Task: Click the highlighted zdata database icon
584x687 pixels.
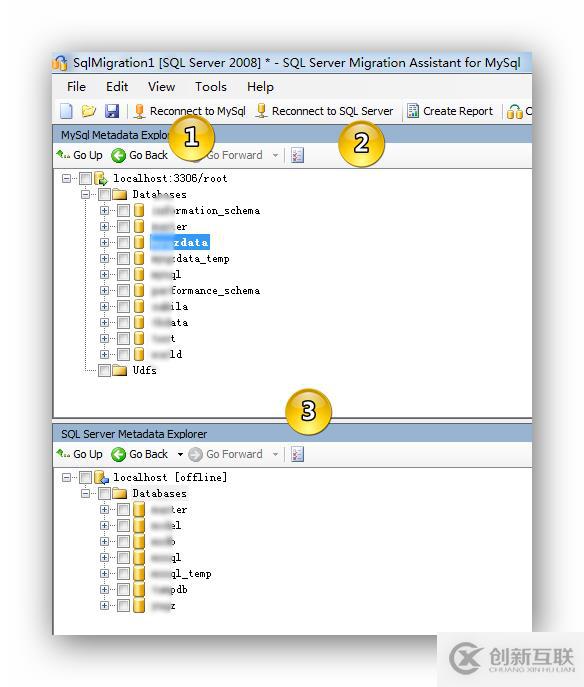Action: [x=139, y=242]
